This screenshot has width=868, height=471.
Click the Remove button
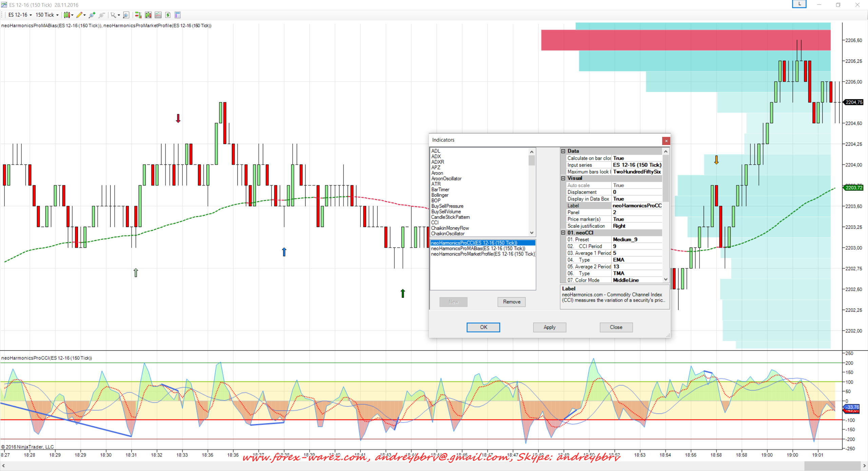[x=511, y=302]
